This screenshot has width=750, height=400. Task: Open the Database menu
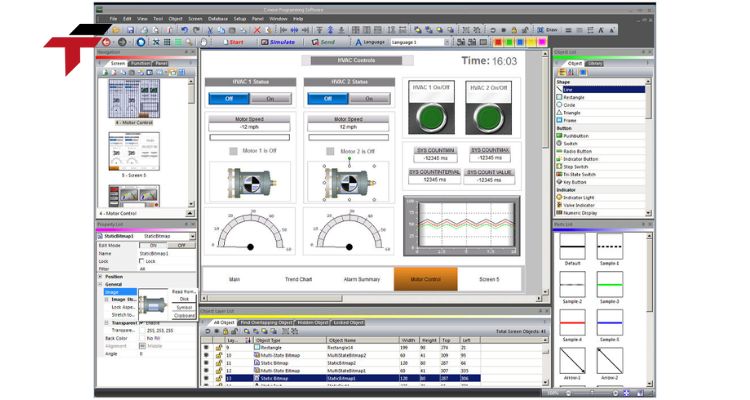tap(218, 19)
